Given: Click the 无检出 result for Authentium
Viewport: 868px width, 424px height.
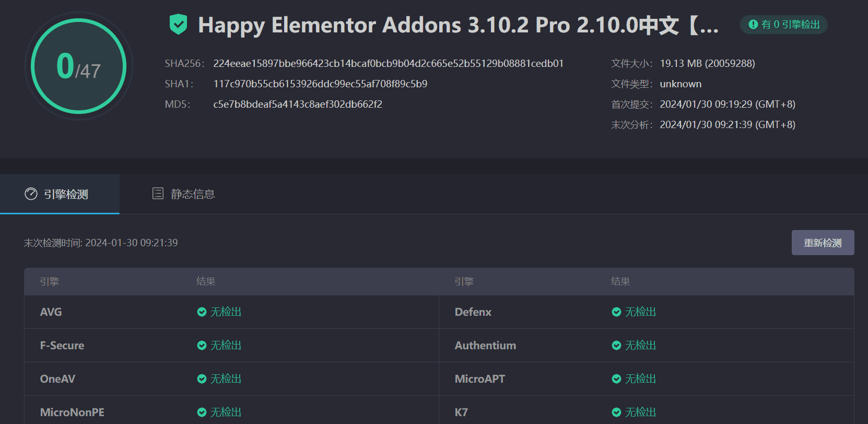Looking at the screenshot, I should [x=640, y=345].
